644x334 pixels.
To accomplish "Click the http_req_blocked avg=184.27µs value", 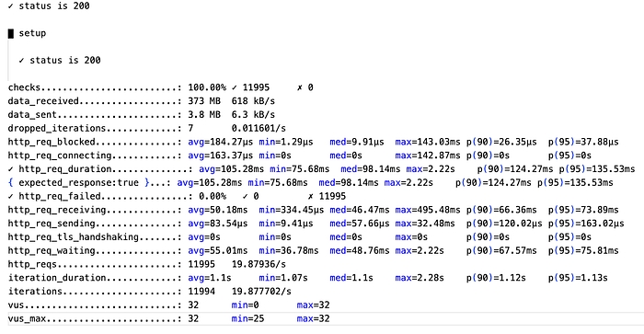I will coord(221,142).
